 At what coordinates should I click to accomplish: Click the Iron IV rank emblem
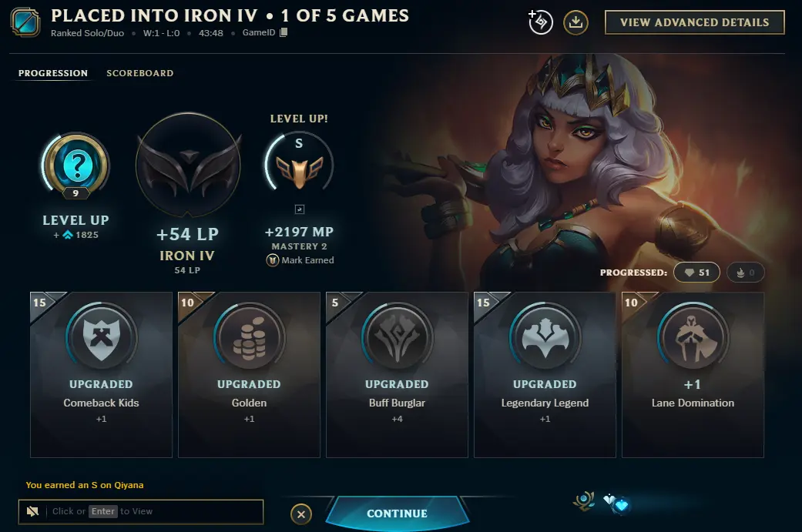click(x=188, y=166)
